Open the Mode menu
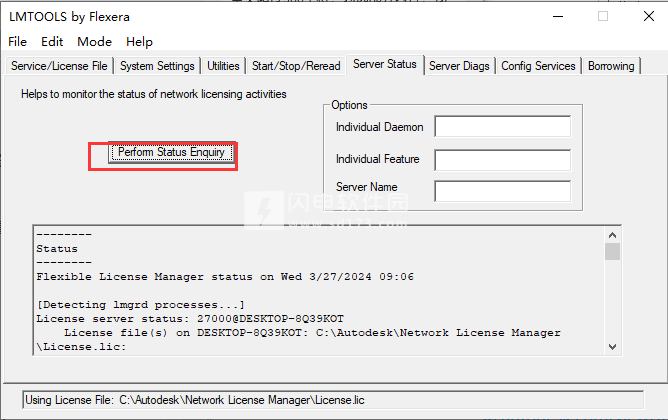This screenshot has width=668, height=420. (94, 42)
